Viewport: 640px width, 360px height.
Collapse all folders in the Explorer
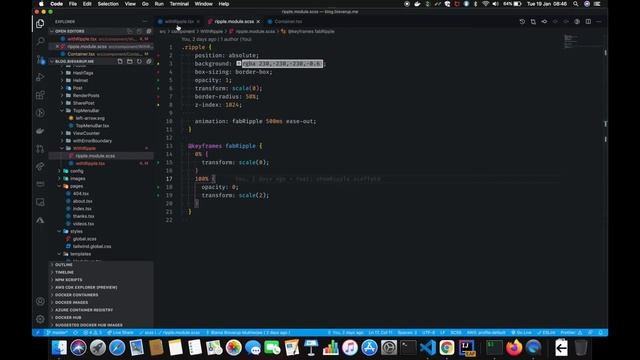pos(149,61)
